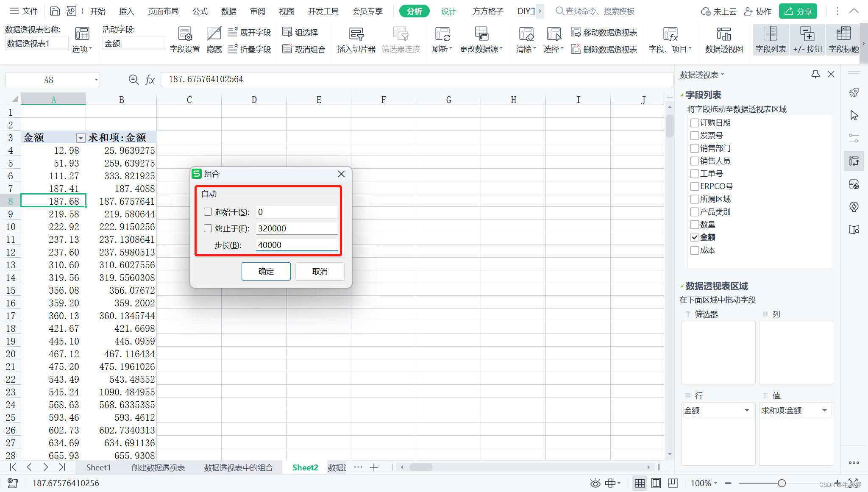The image size is (868, 492).
Task: Toggle 字段列表 field list button
Action: pyautogui.click(x=771, y=40)
